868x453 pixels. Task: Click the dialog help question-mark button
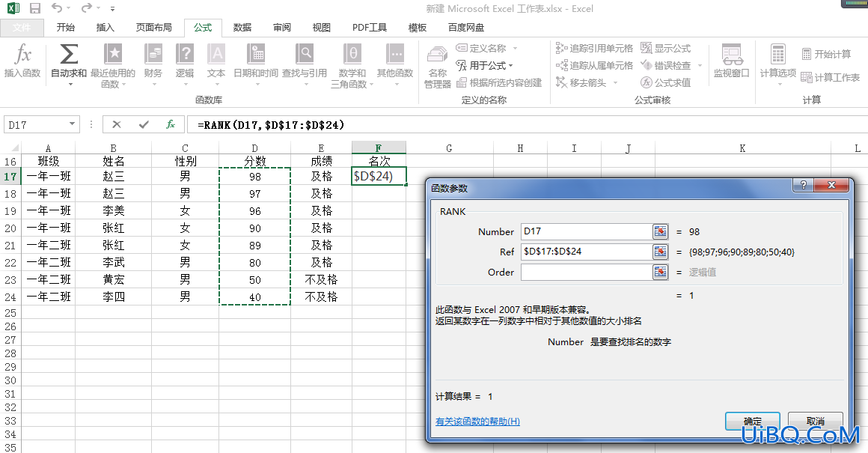click(x=803, y=185)
